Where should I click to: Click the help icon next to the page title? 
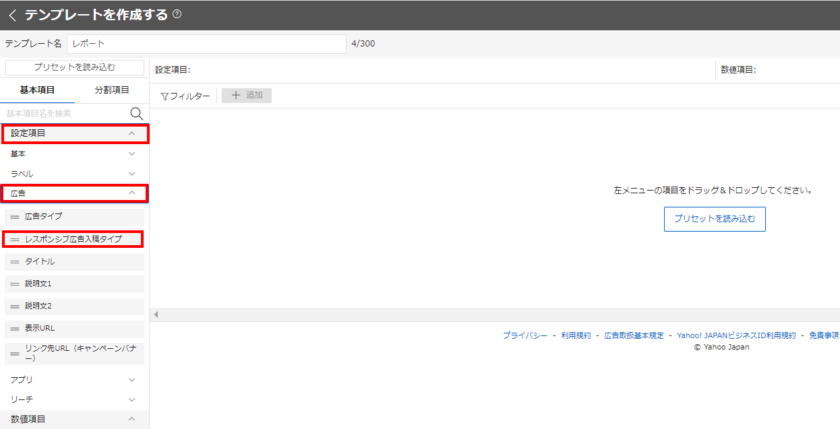click(177, 15)
